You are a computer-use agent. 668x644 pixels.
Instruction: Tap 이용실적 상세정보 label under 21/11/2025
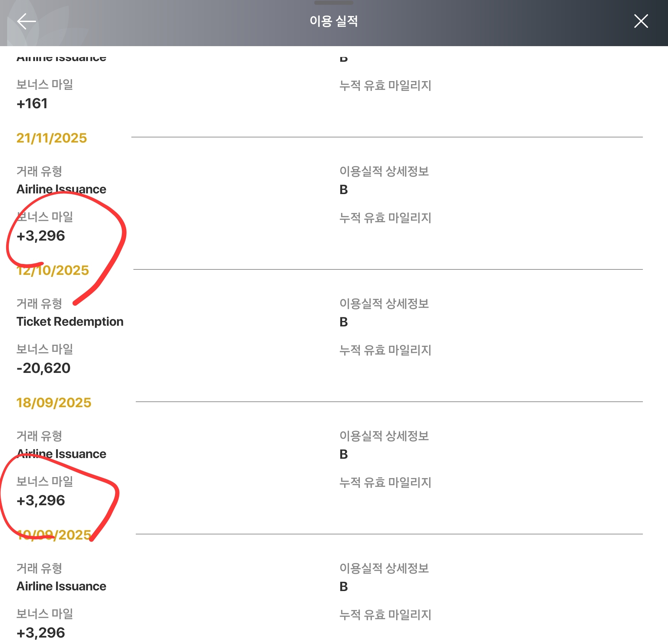coord(384,171)
